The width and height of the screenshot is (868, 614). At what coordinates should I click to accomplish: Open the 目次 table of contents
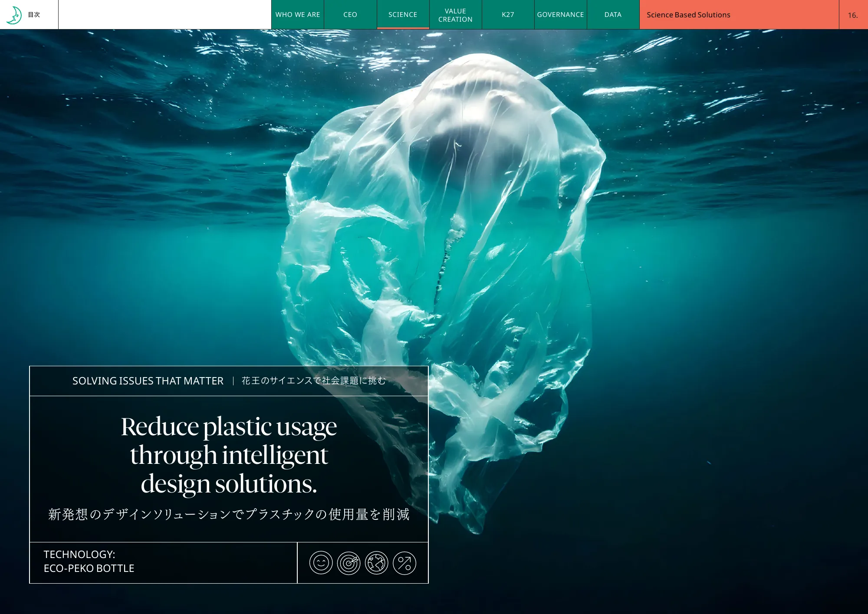click(x=34, y=15)
